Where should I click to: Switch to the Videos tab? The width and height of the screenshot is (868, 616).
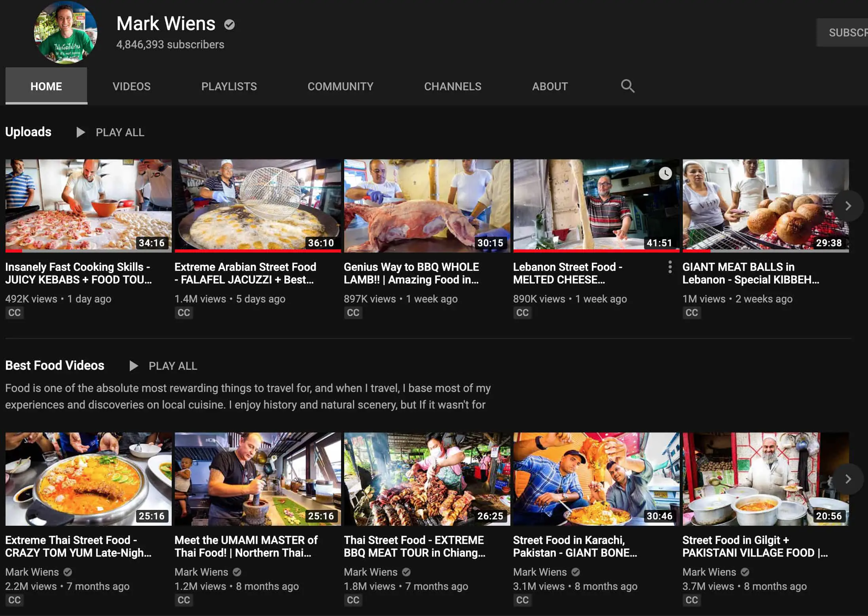(131, 86)
